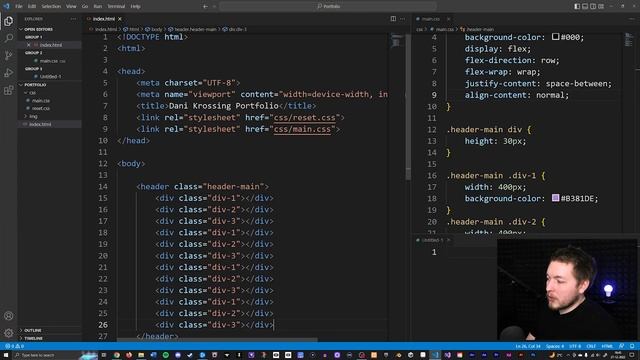Change CRLF end of line sequence

click(x=591, y=346)
